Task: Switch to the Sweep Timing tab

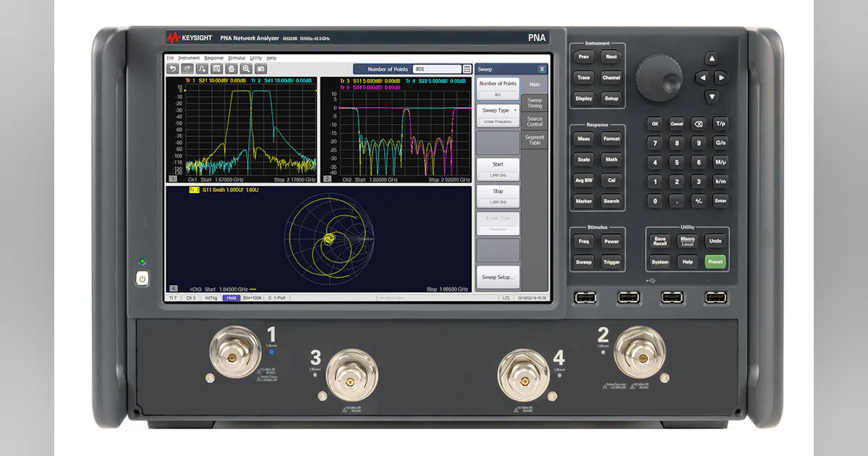Action: tap(535, 104)
